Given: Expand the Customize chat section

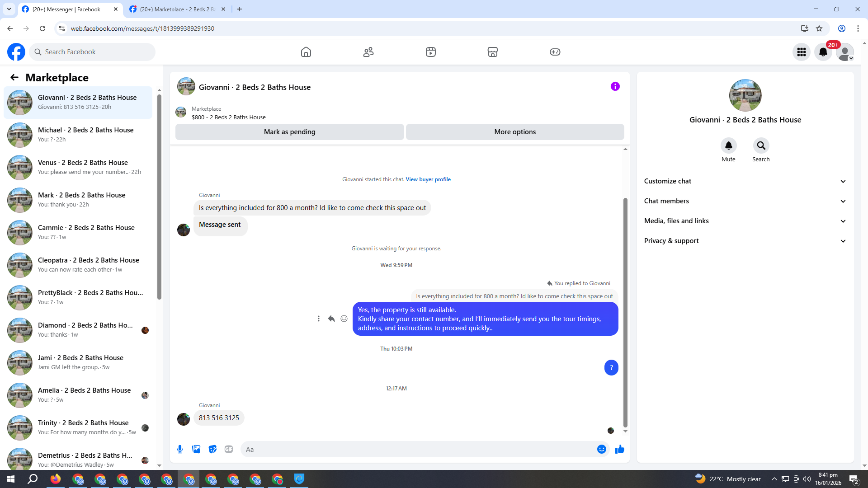Looking at the screenshot, I should coord(745,181).
